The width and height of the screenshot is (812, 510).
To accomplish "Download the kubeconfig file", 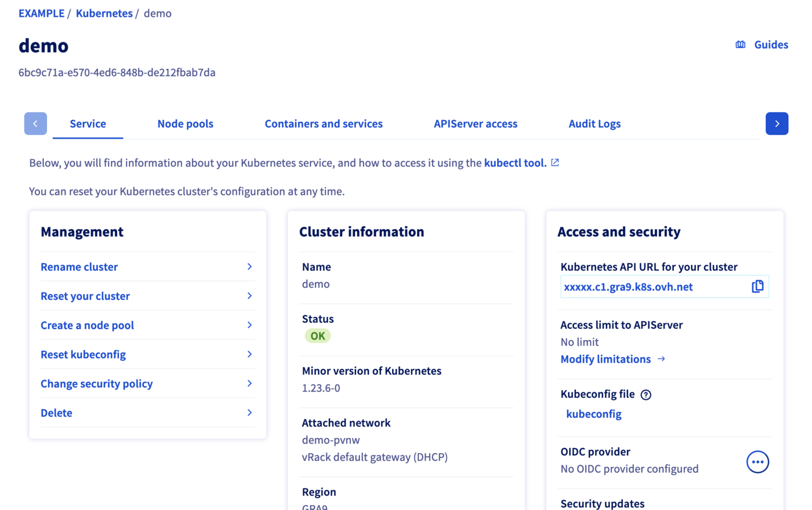I will (x=593, y=414).
